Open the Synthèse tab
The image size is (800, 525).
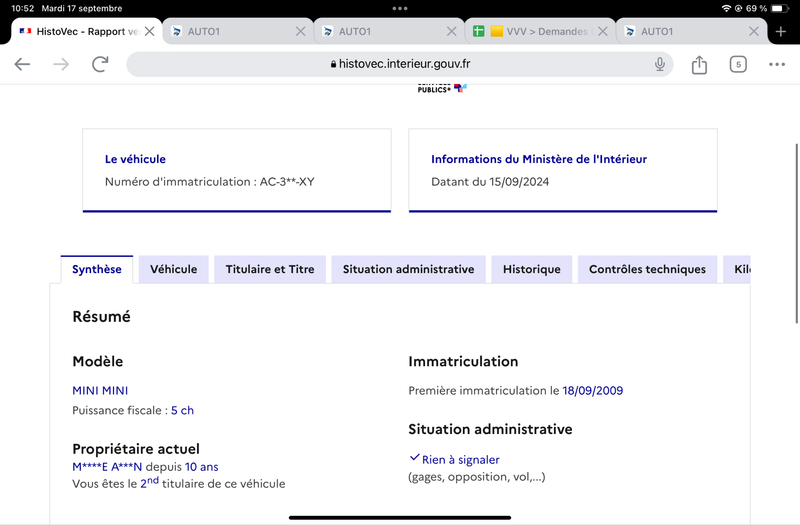click(96, 269)
